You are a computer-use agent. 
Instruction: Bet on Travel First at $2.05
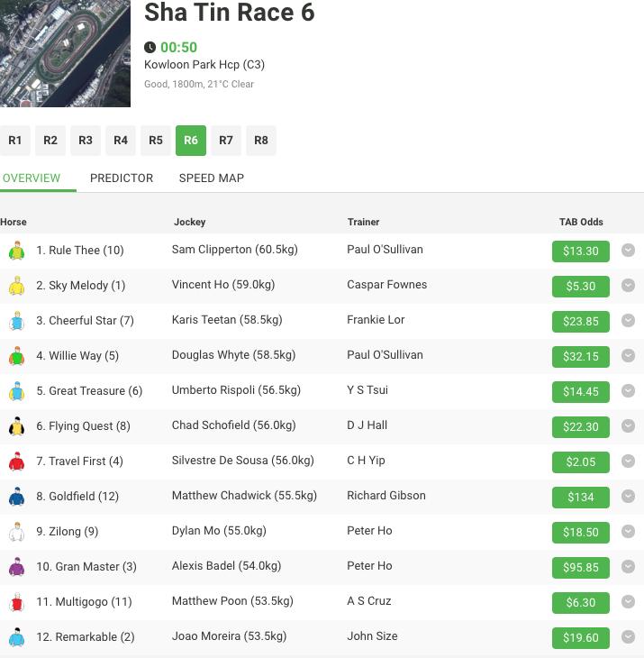tap(581, 462)
